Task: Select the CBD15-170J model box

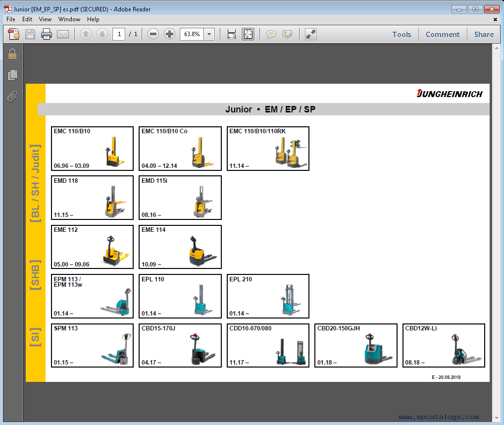Action: (x=180, y=345)
